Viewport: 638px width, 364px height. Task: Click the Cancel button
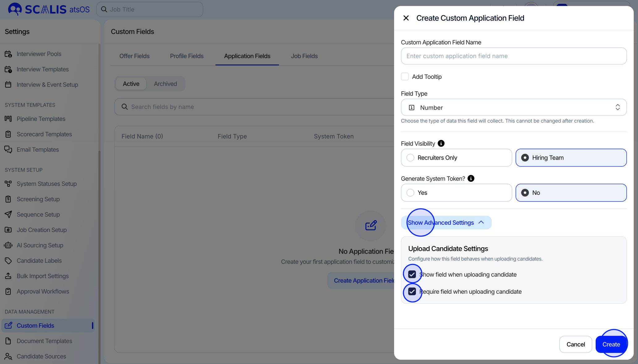coord(575,344)
